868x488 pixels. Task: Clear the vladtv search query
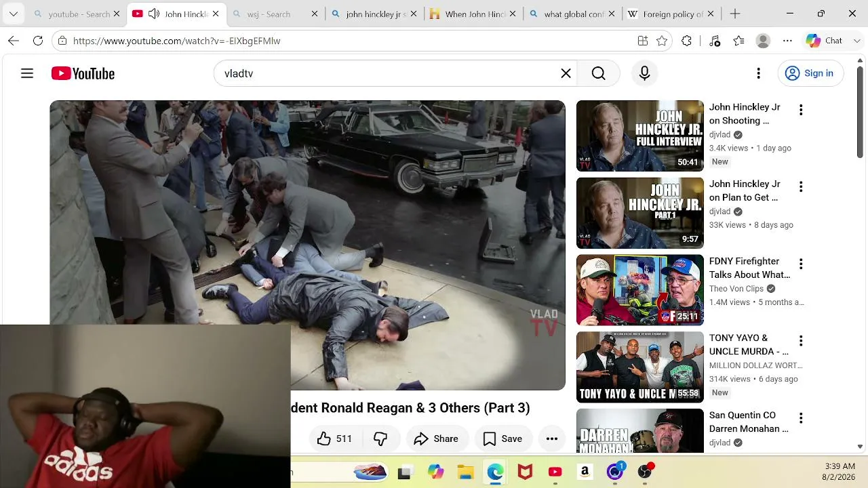coord(566,73)
